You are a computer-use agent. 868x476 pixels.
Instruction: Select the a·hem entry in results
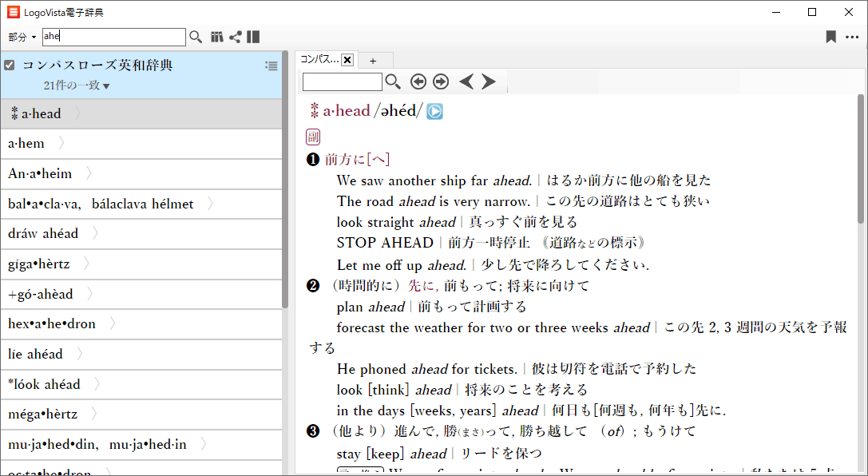tap(26, 144)
